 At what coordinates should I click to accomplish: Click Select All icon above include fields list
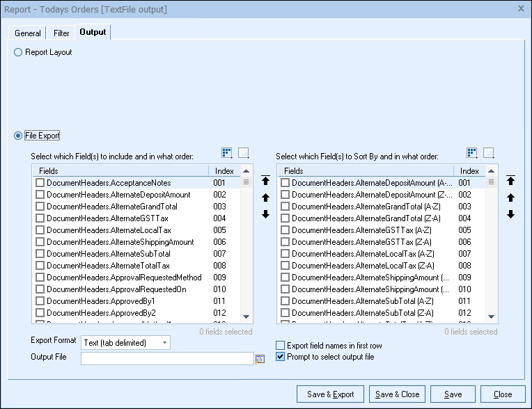point(228,153)
